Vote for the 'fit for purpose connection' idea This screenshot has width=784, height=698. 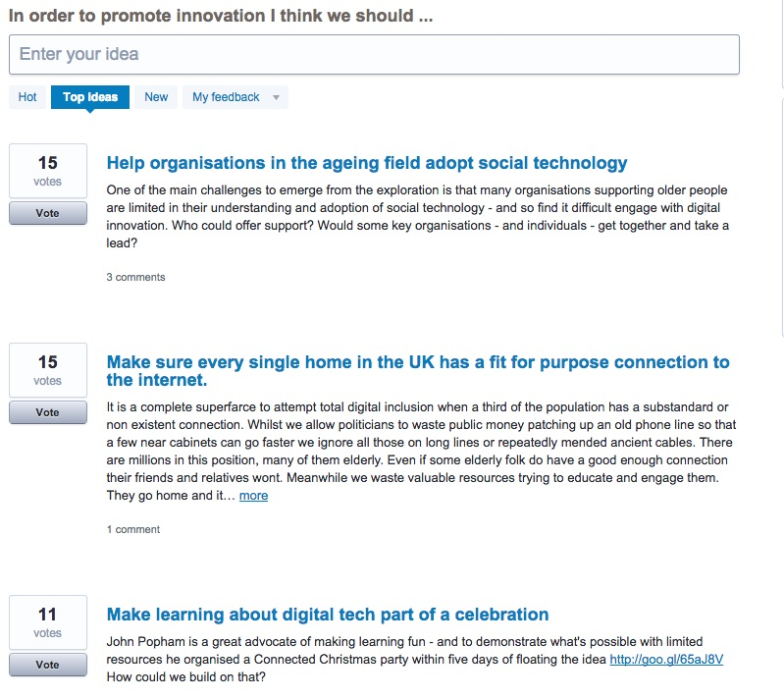click(x=48, y=412)
